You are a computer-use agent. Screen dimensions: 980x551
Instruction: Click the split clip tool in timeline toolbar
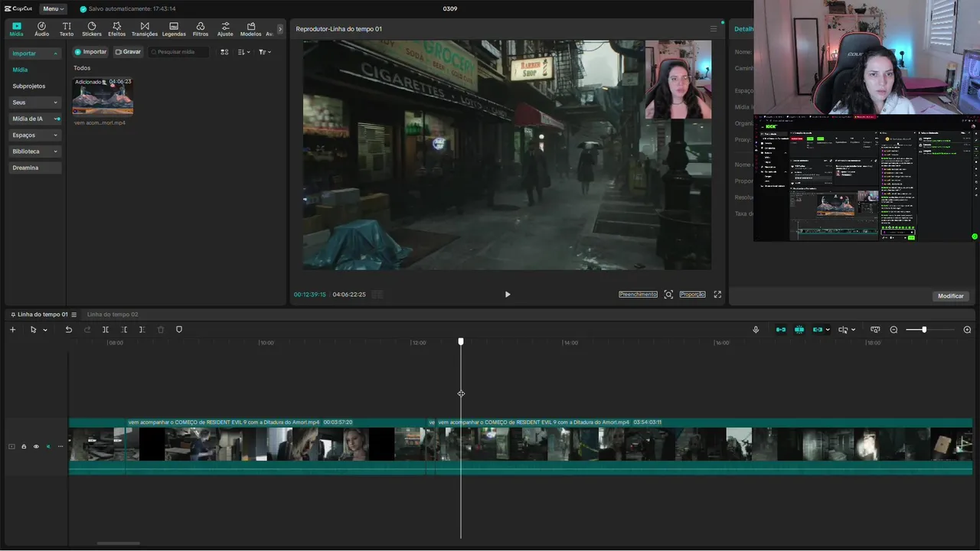point(106,330)
